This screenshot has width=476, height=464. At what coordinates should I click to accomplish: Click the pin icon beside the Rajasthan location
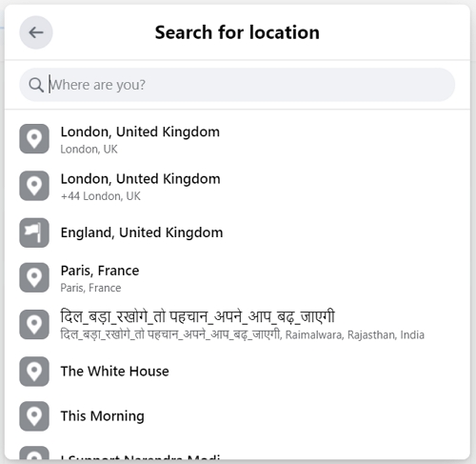34,324
